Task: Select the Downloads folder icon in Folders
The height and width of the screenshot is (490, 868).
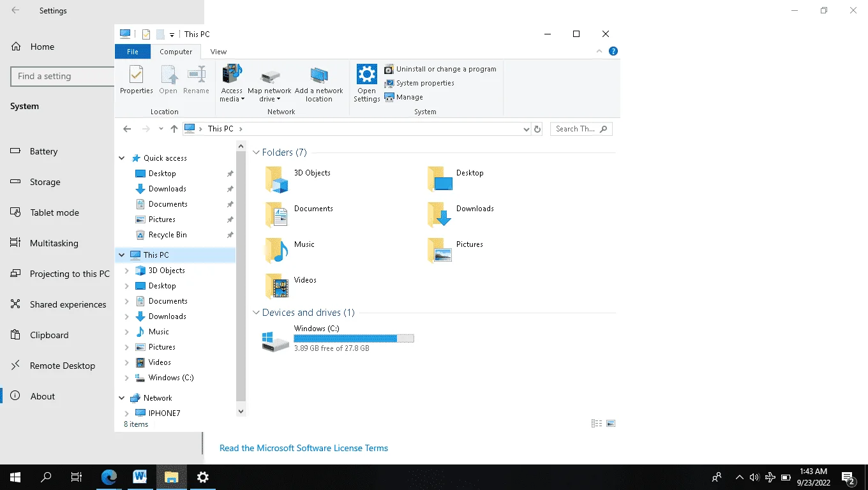Action: point(440,215)
